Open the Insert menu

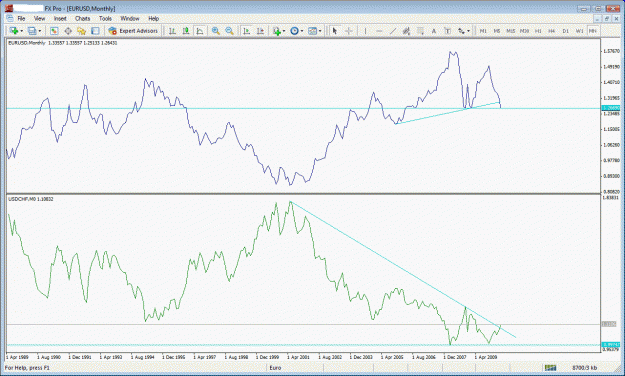point(60,18)
